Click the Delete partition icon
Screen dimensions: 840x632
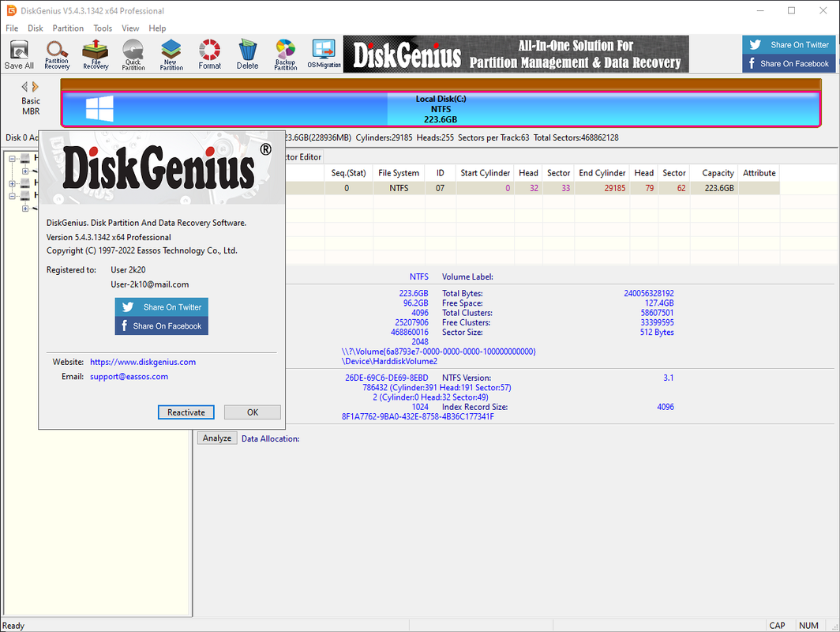248,55
